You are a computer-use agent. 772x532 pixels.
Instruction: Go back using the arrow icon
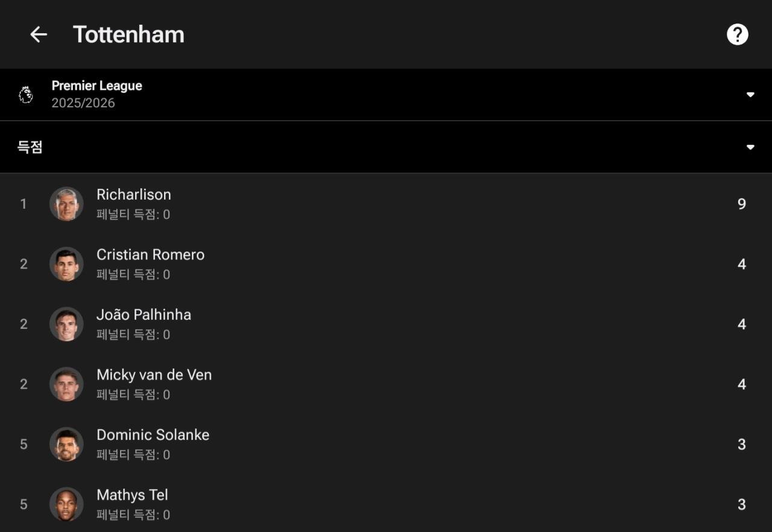coord(39,34)
